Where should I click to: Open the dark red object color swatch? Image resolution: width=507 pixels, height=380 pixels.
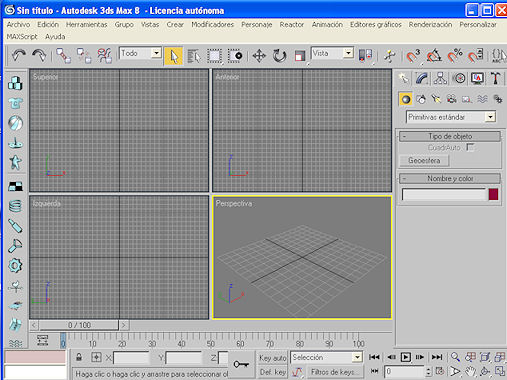coord(493,194)
